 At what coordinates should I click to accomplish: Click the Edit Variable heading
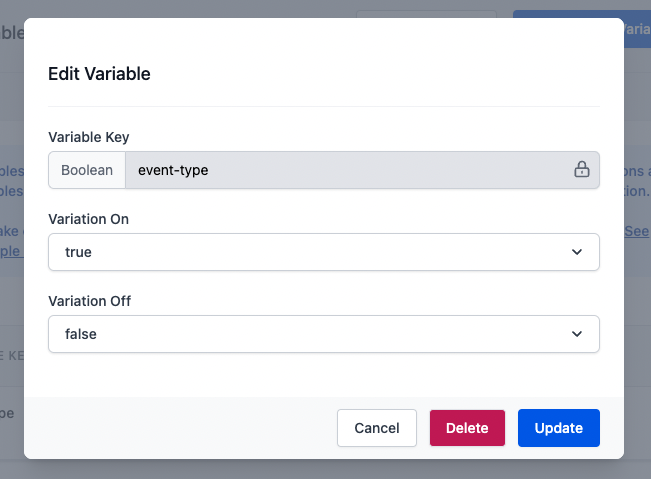click(x=99, y=73)
